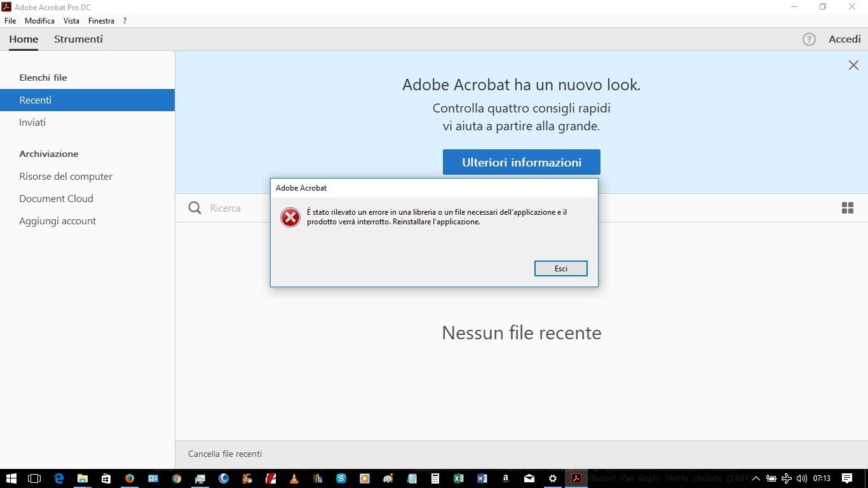Open Notepad from taskbar
The image size is (868, 488).
click(412, 478)
